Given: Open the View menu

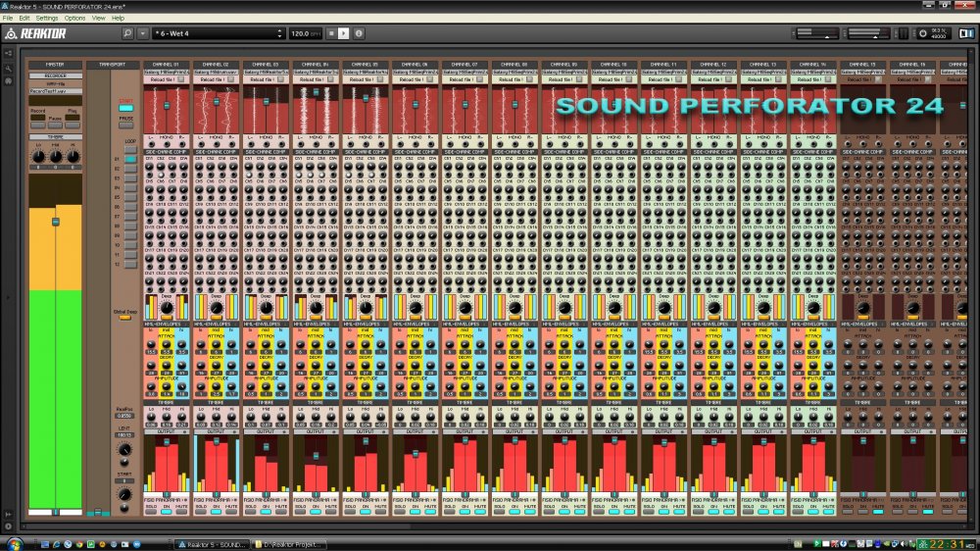Looking at the screenshot, I should tap(99, 18).
